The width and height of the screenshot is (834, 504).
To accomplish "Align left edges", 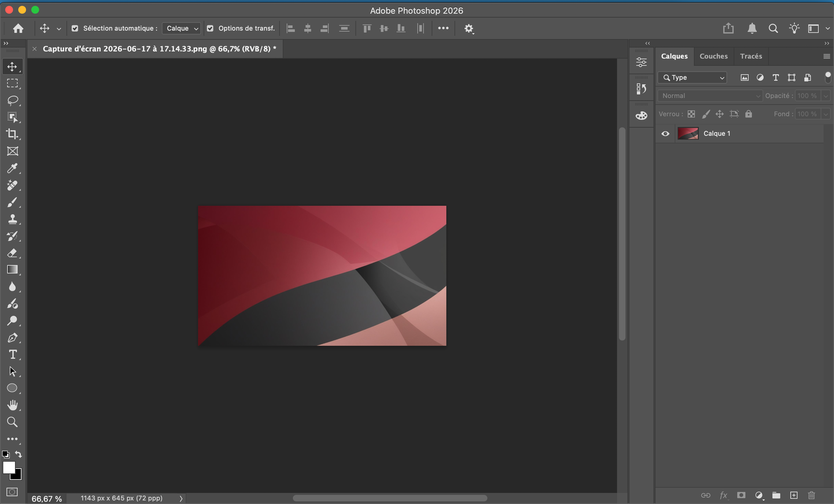I will pos(291,28).
